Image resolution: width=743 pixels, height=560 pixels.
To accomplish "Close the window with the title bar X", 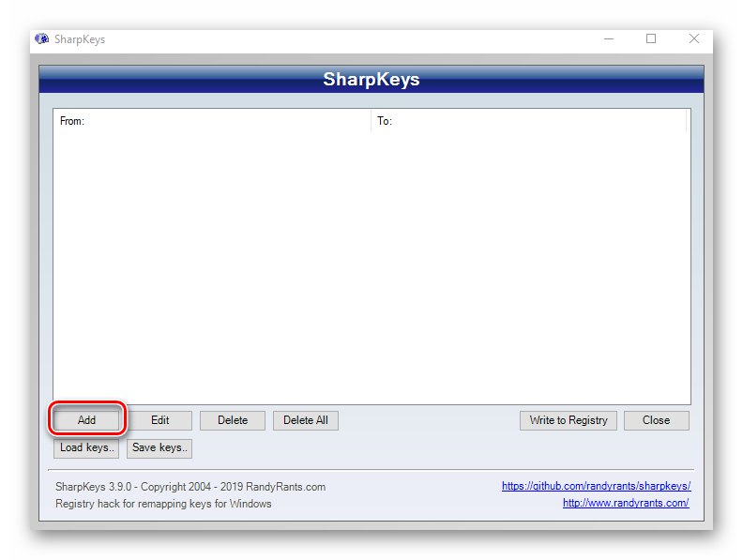I will point(693,38).
